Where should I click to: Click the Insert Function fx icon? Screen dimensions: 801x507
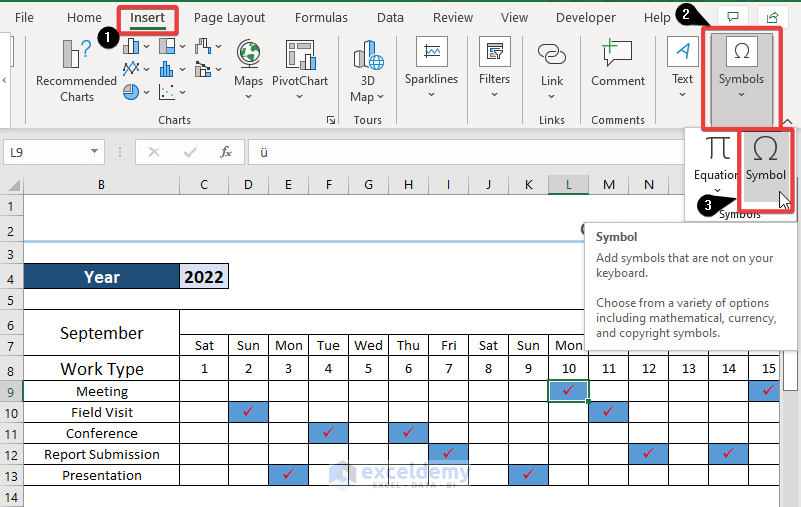225,152
